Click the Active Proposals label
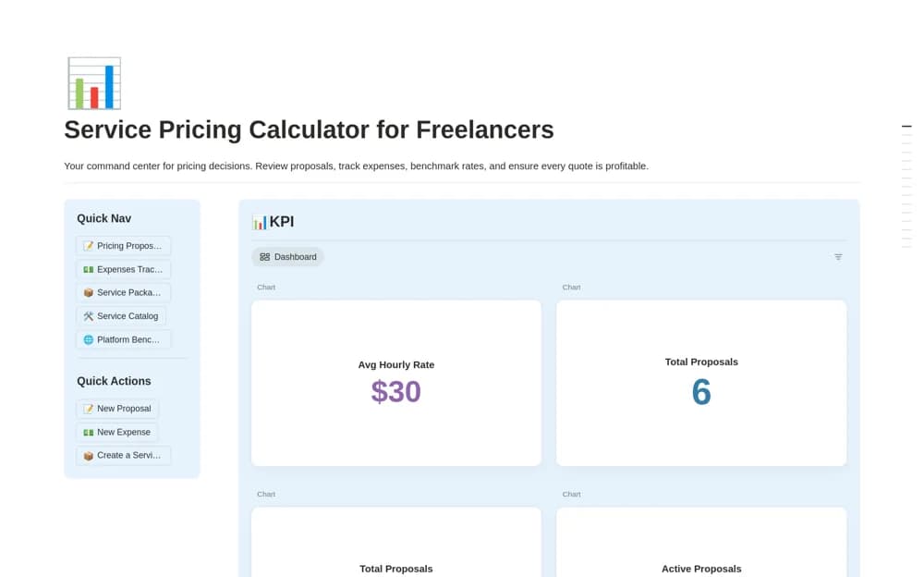 coord(701,569)
